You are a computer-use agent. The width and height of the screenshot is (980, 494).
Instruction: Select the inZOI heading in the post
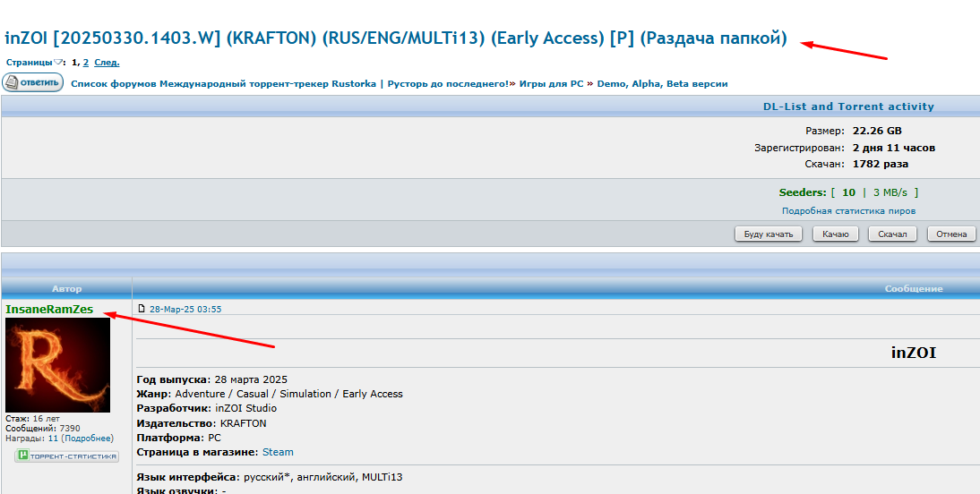pyautogui.click(x=913, y=353)
